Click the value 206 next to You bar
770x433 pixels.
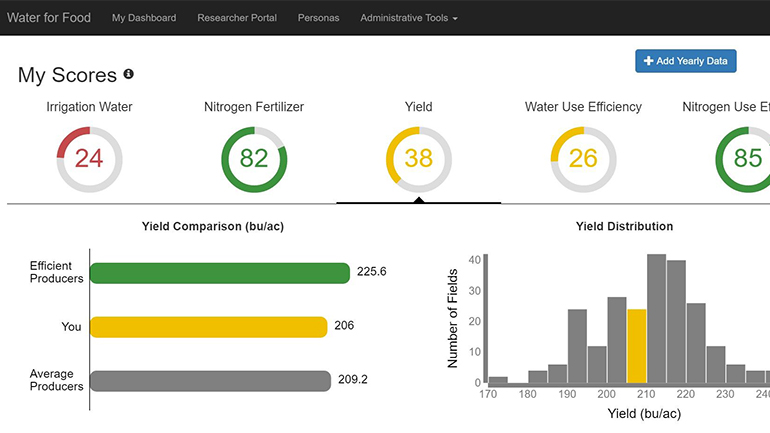pos(344,325)
